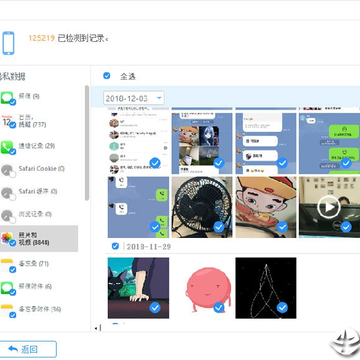Select the 照片和视频 (8848) photos row
360x360 pixels.
39,238
